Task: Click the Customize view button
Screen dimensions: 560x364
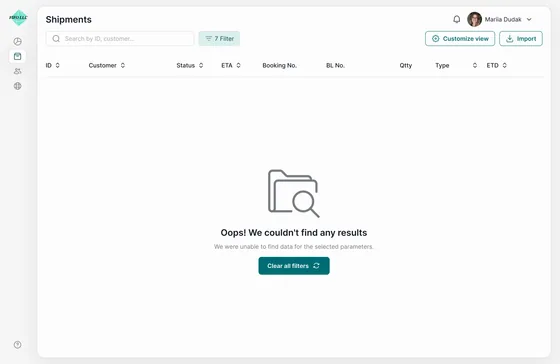Action: coord(460,39)
